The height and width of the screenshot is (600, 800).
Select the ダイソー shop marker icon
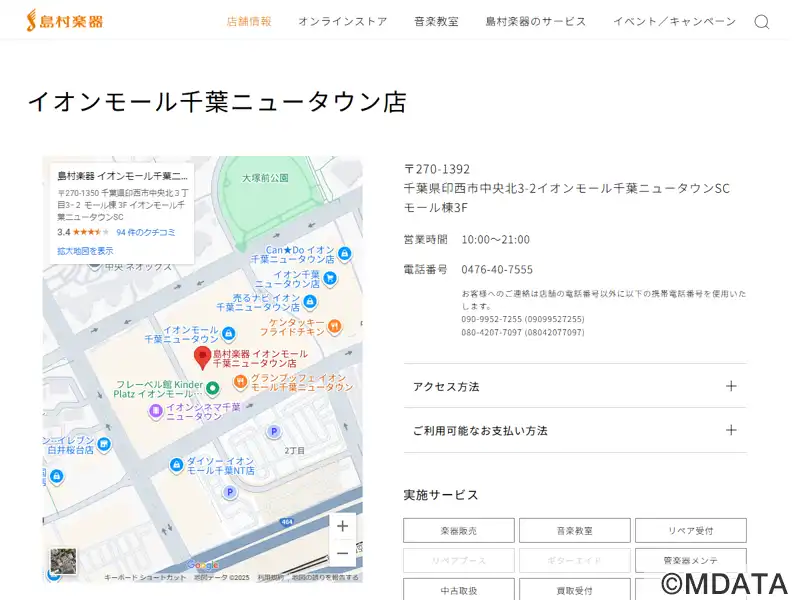coord(177,465)
